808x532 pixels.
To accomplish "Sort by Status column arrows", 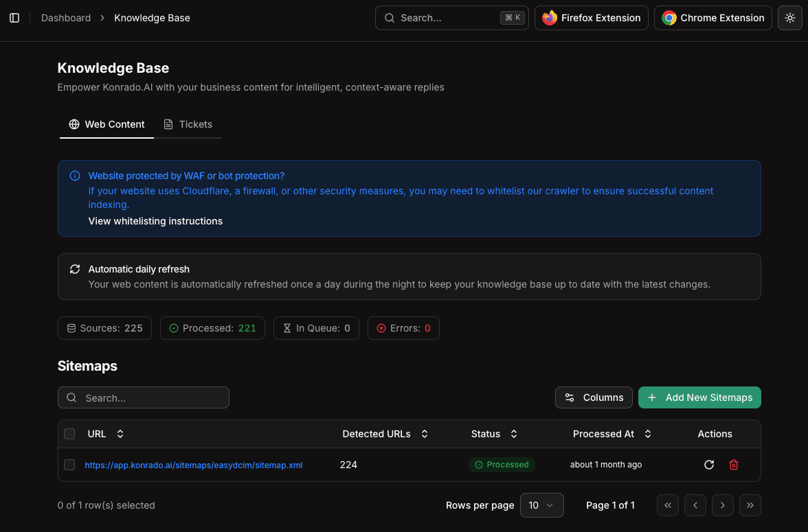I will (514, 434).
